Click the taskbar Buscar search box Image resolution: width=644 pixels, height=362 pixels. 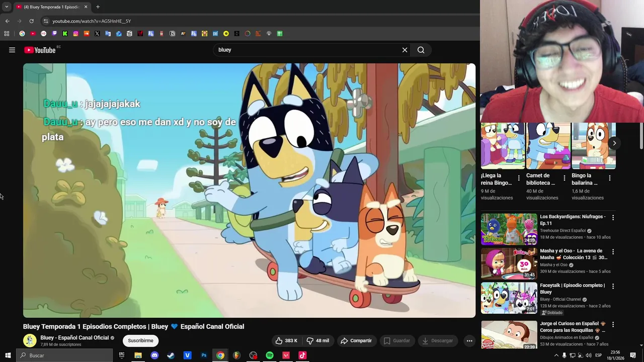(x=64, y=355)
